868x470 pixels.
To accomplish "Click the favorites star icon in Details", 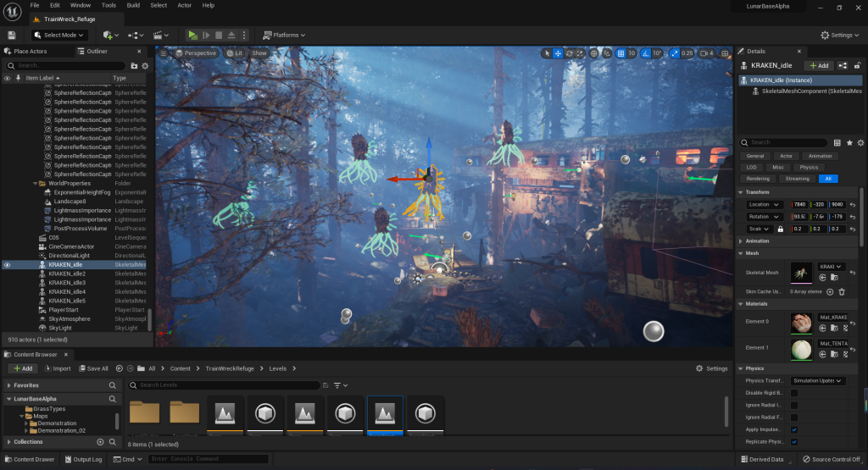I will tap(849, 143).
